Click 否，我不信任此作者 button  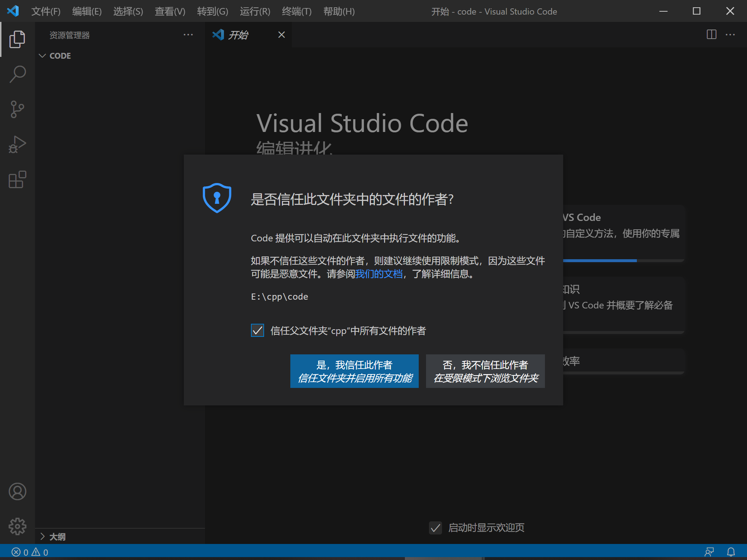pos(485,371)
